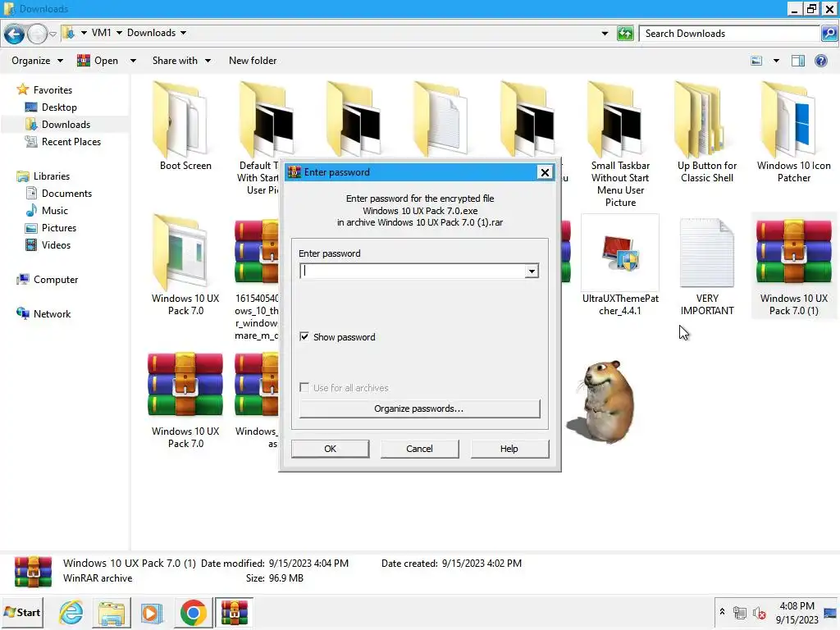Open File Explorer taskbar icon
Image resolution: width=840 pixels, height=630 pixels.
tap(112, 612)
